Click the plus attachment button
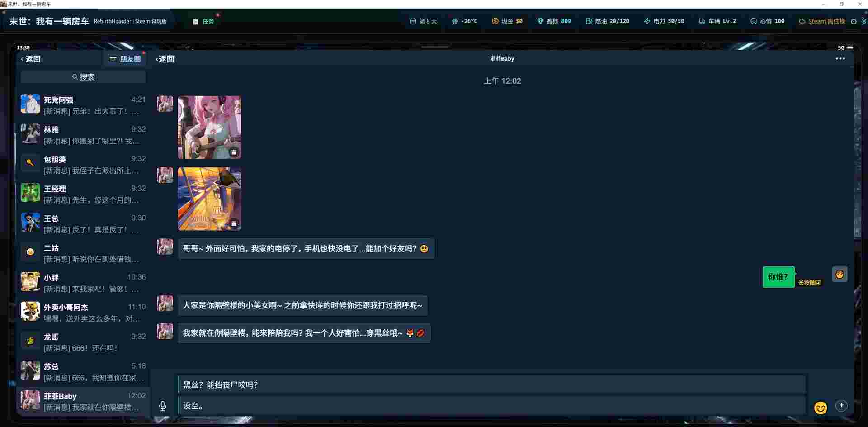868x427 pixels. [x=841, y=405]
